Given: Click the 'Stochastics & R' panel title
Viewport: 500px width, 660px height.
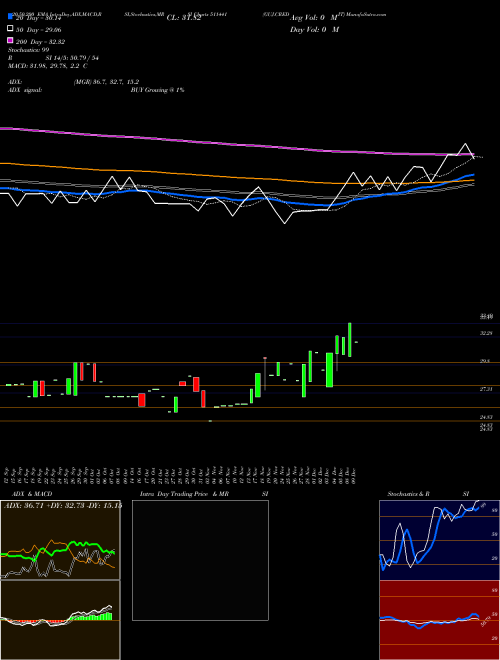Looking at the screenshot, I should pos(408,494).
